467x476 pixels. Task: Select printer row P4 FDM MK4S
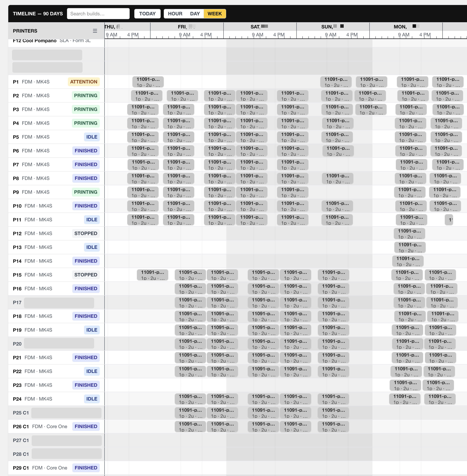(x=56, y=123)
